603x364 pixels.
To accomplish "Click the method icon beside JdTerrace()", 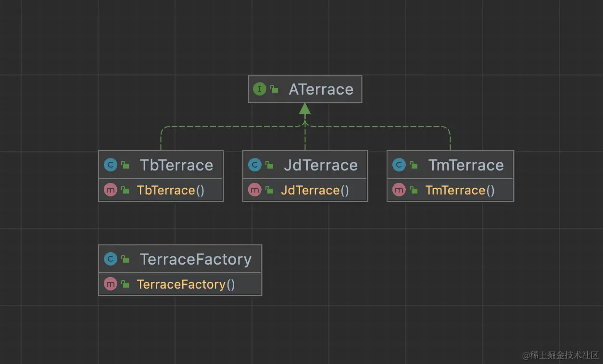I will tap(254, 190).
